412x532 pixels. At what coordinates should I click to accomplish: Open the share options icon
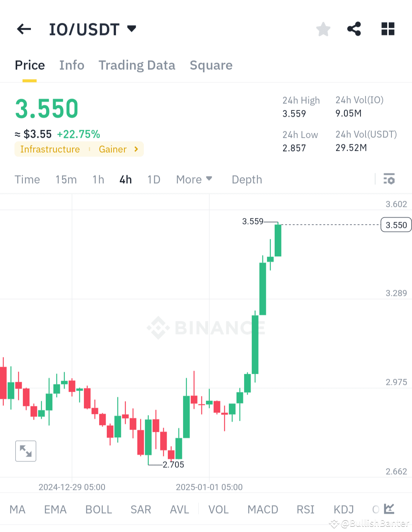pyautogui.click(x=354, y=29)
